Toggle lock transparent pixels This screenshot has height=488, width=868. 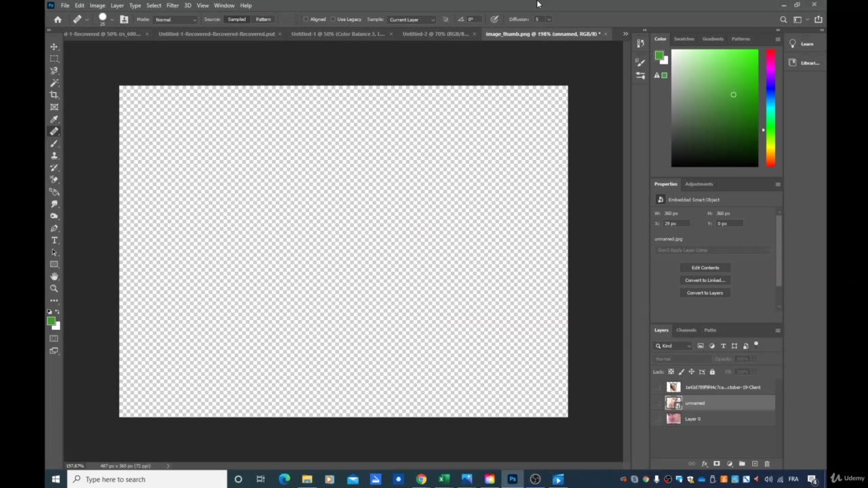tap(671, 371)
